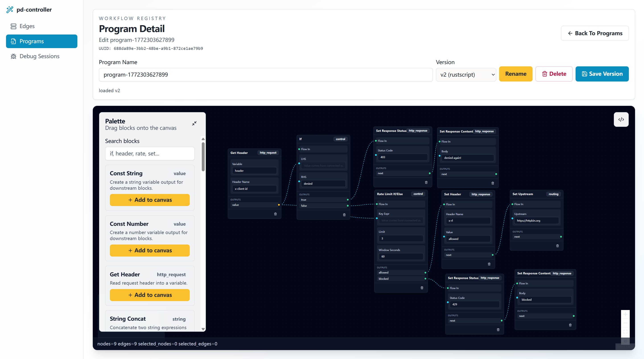Collapse the Palette panel with the shrink icon
Viewport: 644px width, 359px height.
[x=194, y=123]
